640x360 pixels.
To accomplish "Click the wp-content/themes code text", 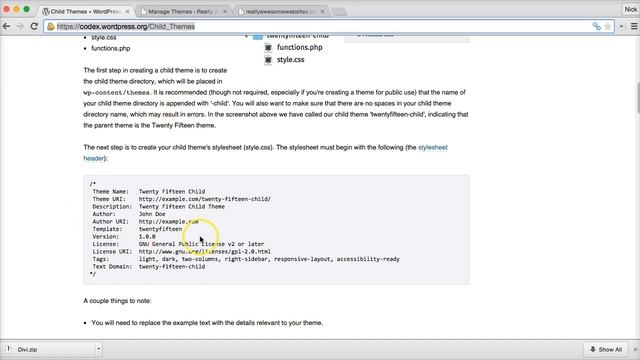I will coord(117,93).
